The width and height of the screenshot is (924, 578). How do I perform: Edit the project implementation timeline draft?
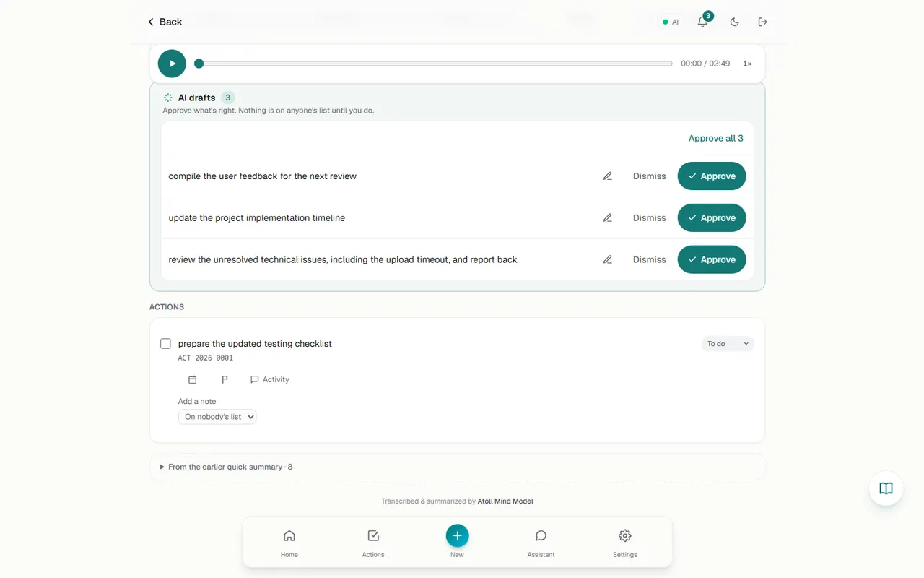tap(608, 218)
